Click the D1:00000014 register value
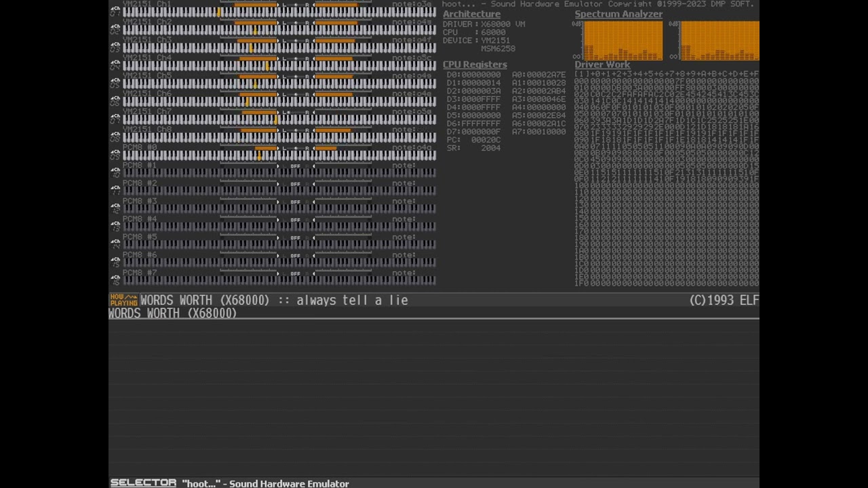The image size is (868, 488). pos(473,83)
